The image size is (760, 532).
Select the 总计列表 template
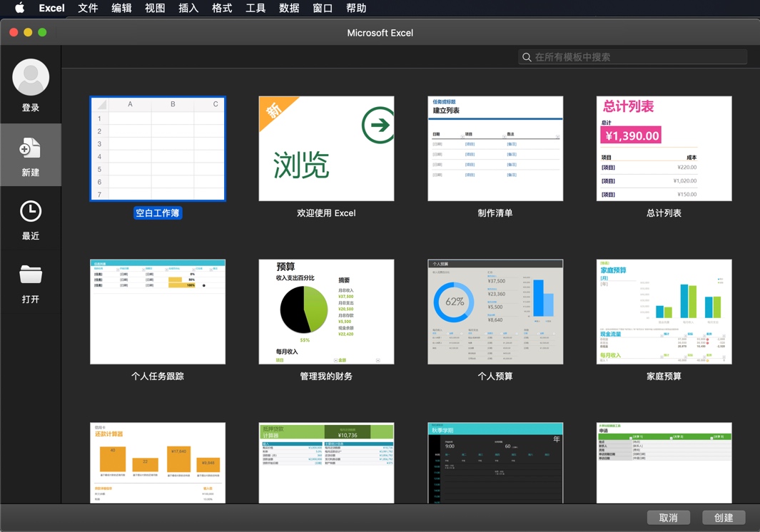[x=664, y=148]
